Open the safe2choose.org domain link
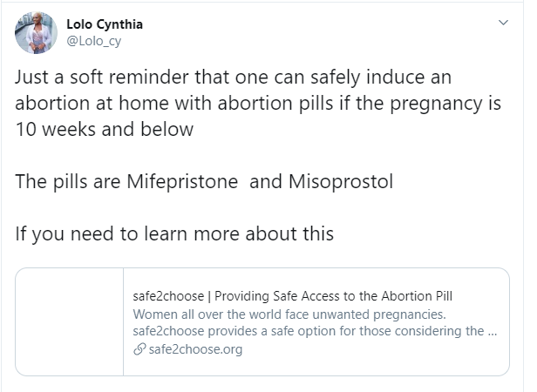This screenshot has width=537, height=392. coord(194,350)
